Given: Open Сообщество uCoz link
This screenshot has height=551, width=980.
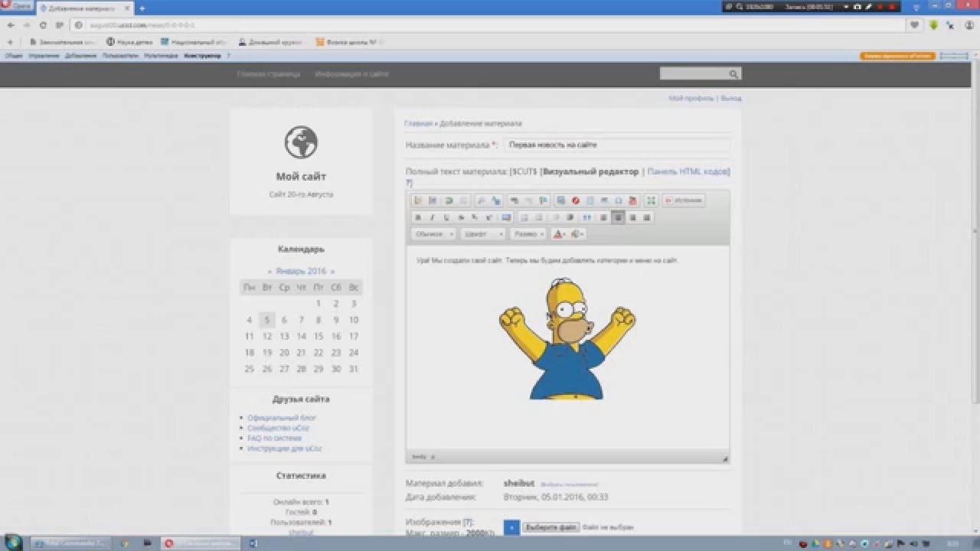Looking at the screenshot, I should 278,428.
